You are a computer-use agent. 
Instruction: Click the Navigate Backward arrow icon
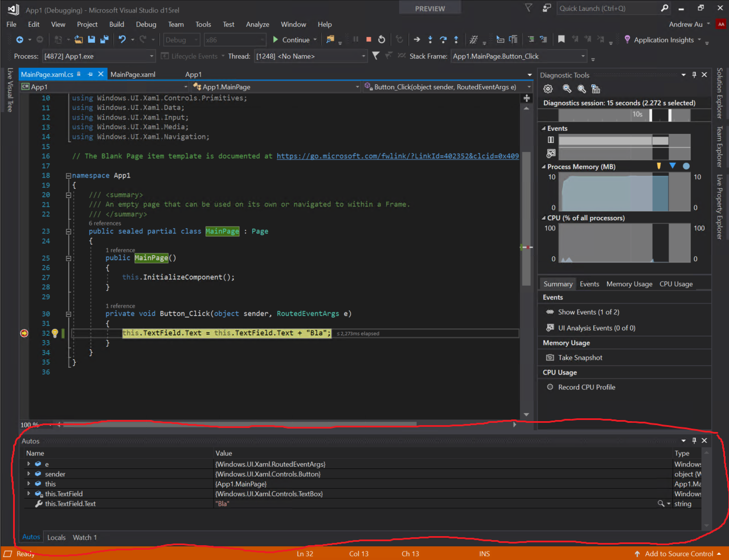point(20,40)
